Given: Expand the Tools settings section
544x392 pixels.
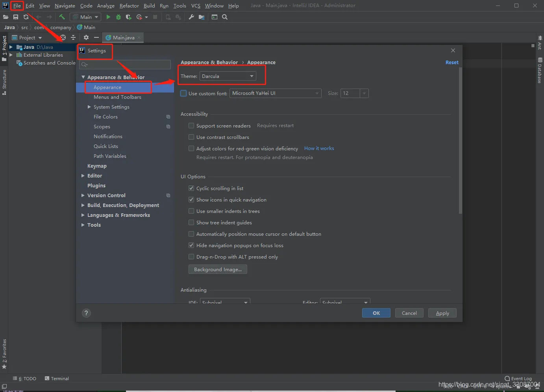Looking at the screenshot, I should (83, 225).
